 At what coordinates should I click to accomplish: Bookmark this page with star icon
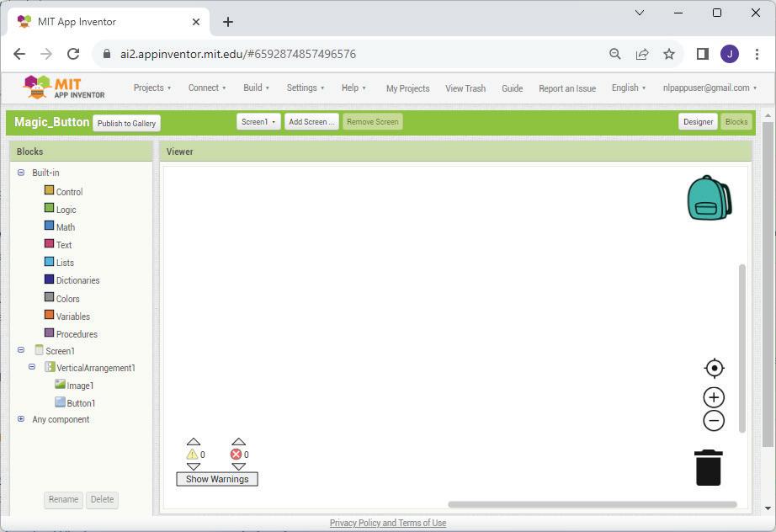[x=668, y=54]
